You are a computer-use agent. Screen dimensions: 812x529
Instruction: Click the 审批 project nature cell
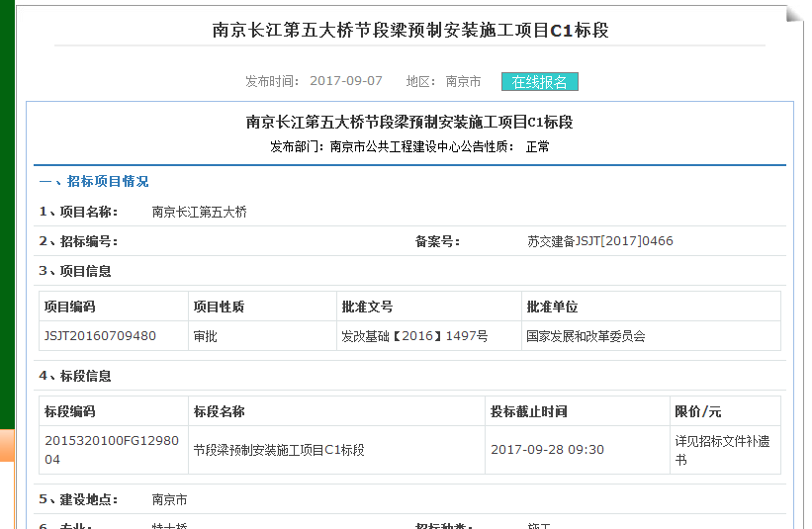[x=206, y=336]
